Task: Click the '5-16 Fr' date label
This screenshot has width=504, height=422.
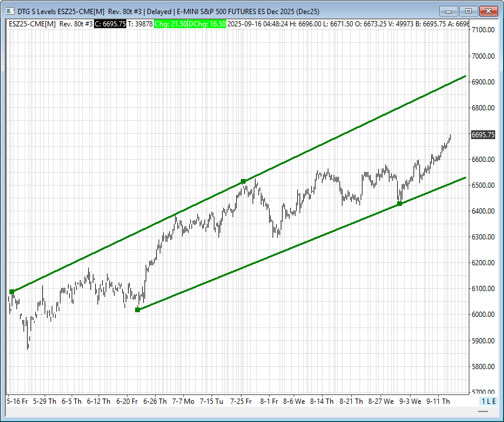Action: 17,401
